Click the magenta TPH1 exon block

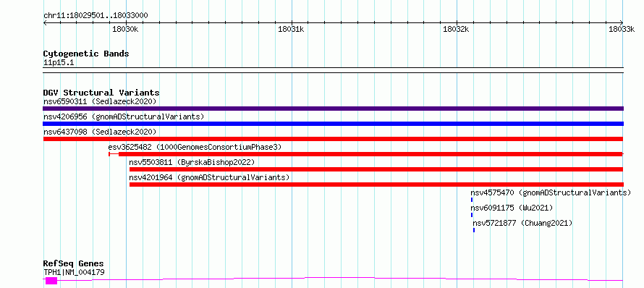pyautogui.click(x=51, y=281)
